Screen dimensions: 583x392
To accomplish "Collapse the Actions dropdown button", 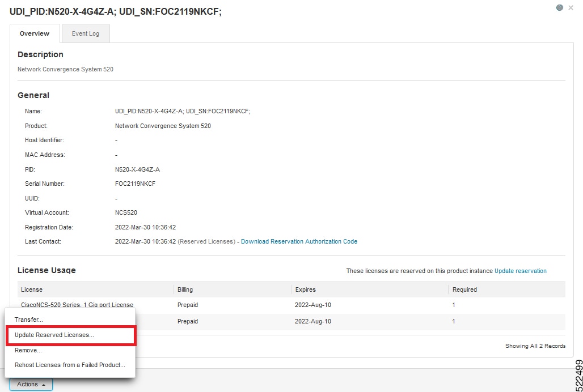I will [31, 384].
